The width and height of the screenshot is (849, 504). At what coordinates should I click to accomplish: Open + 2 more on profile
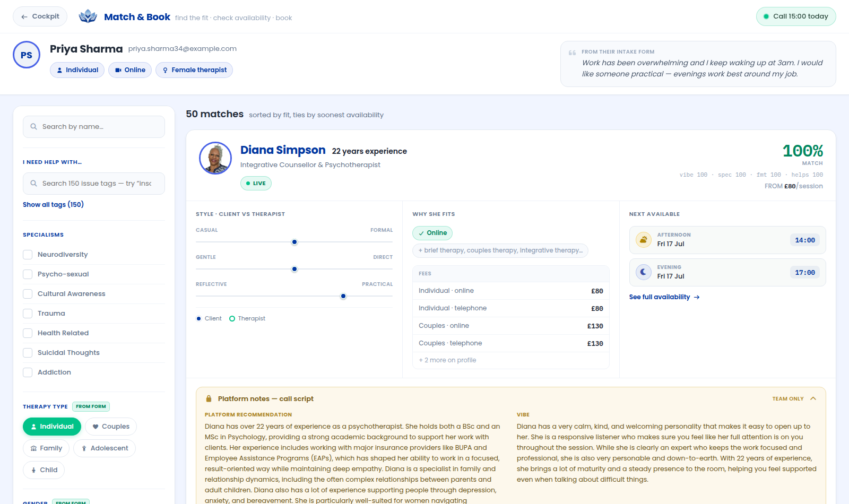coord(447,360)
